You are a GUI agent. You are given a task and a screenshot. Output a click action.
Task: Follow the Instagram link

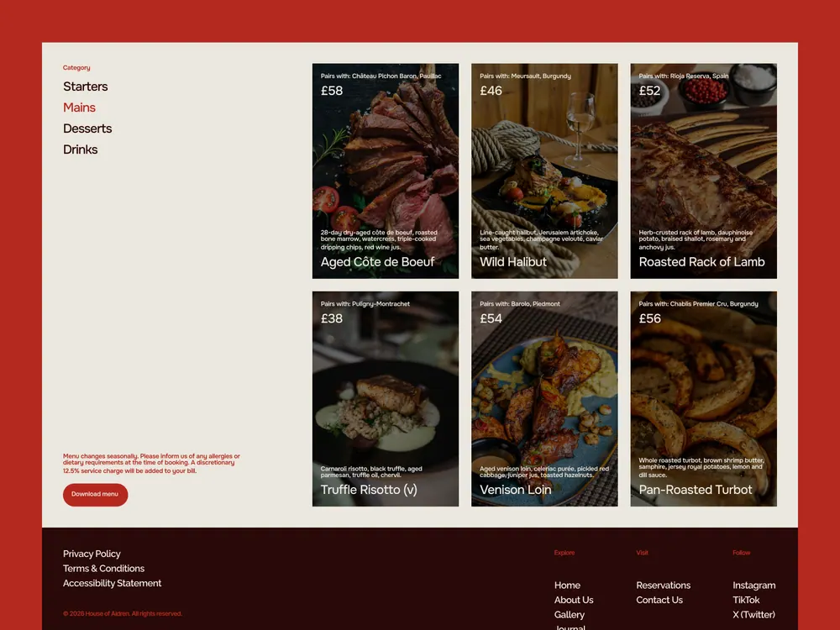coord(753,585)
